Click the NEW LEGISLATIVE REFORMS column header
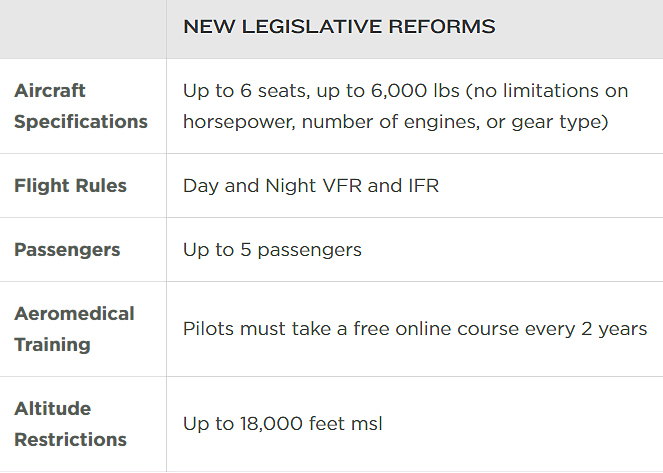Image resolution: width=663 pixels, height=473 pixels. (339, 27)
